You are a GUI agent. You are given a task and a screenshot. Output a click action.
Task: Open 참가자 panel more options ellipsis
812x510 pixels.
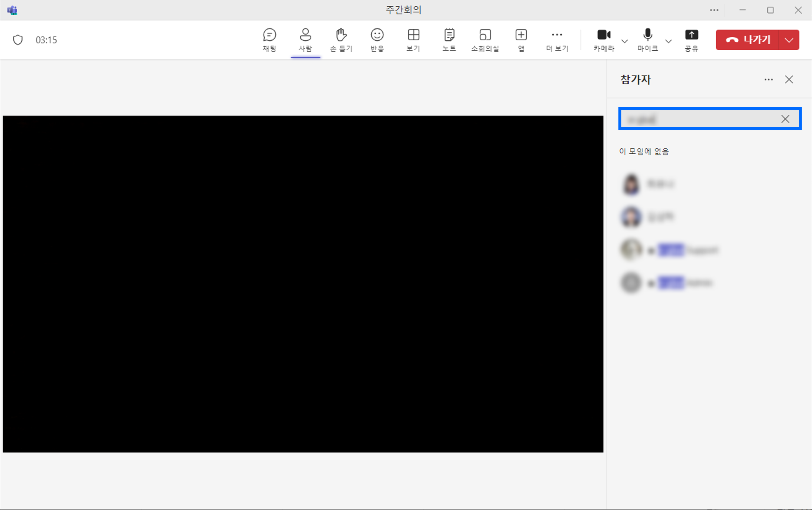768,80
